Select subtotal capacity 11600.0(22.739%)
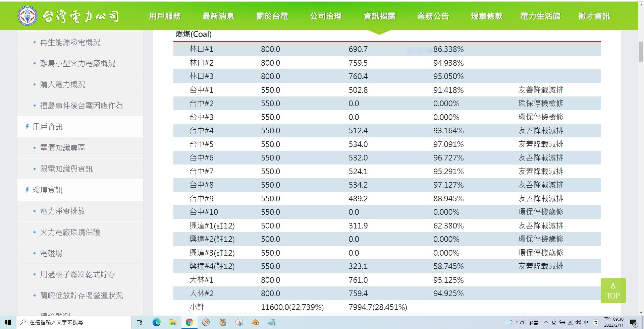 [292, 307]
